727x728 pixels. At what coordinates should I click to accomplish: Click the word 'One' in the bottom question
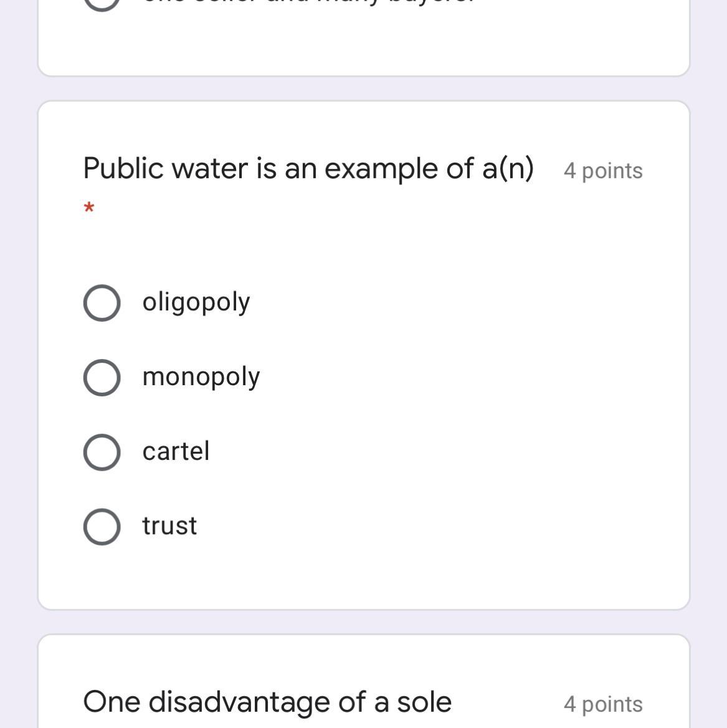click(x=111, y=702)
